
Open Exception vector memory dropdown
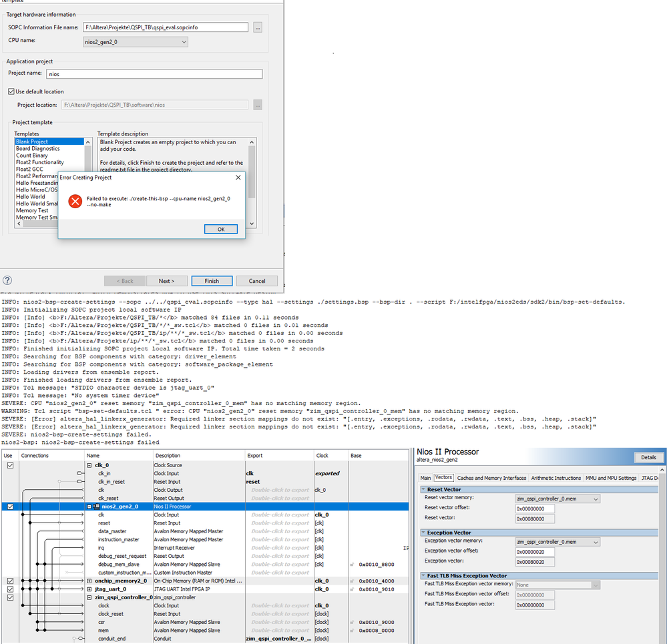pyautogui.click(x=558, y=542)
